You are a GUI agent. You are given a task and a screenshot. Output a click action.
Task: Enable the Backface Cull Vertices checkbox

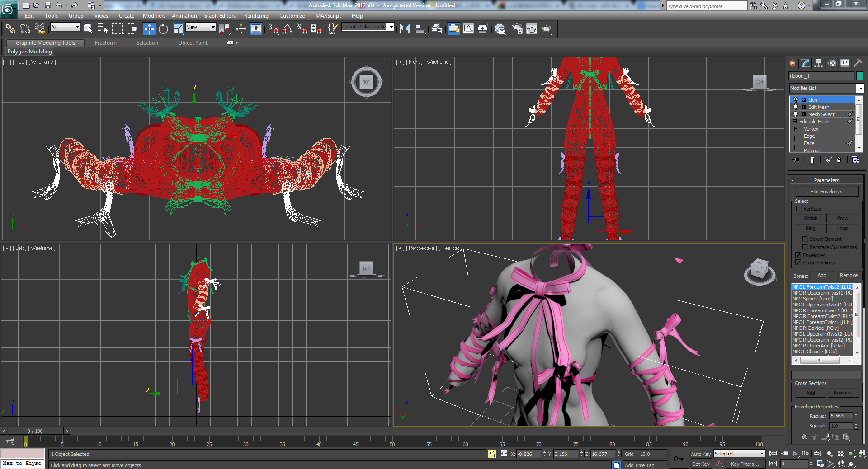[x=805, y=247]
